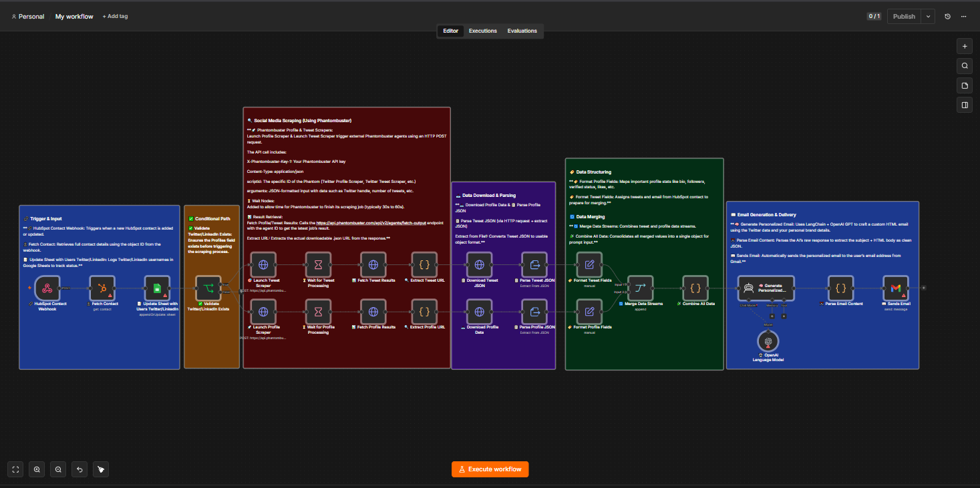The width and height of the screenshot is (980, 488).
Task: Select the Format Profile Fields node
Action: point(589,312)
